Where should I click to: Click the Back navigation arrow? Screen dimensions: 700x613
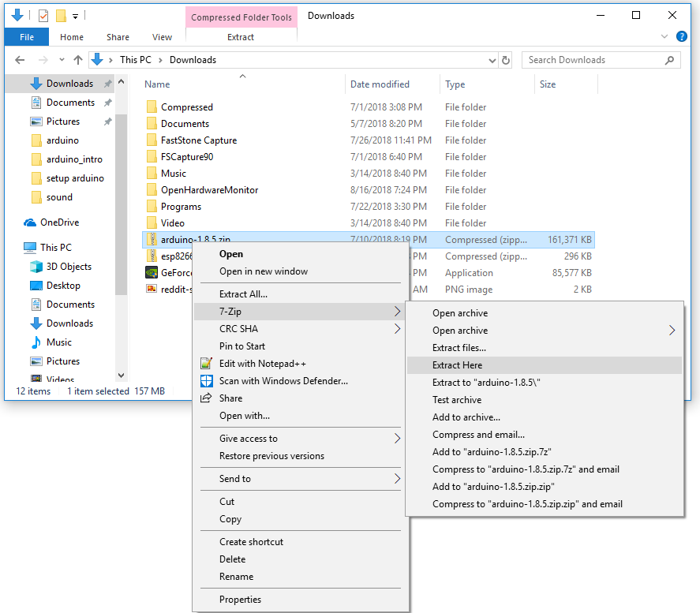coord(19,59)
